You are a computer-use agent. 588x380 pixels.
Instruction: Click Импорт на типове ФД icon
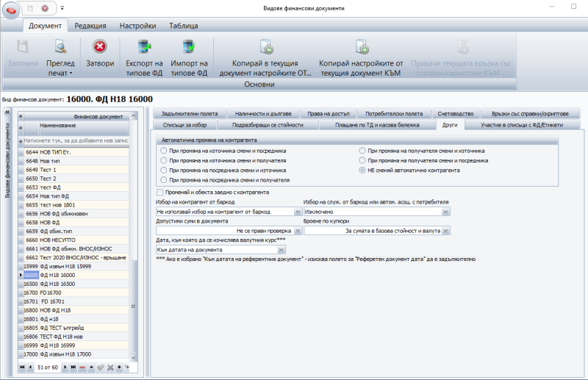point(189,46)
